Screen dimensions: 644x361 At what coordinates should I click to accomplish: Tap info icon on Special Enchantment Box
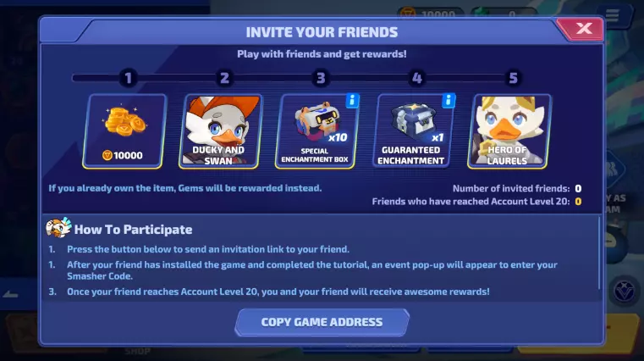(352, 101)
